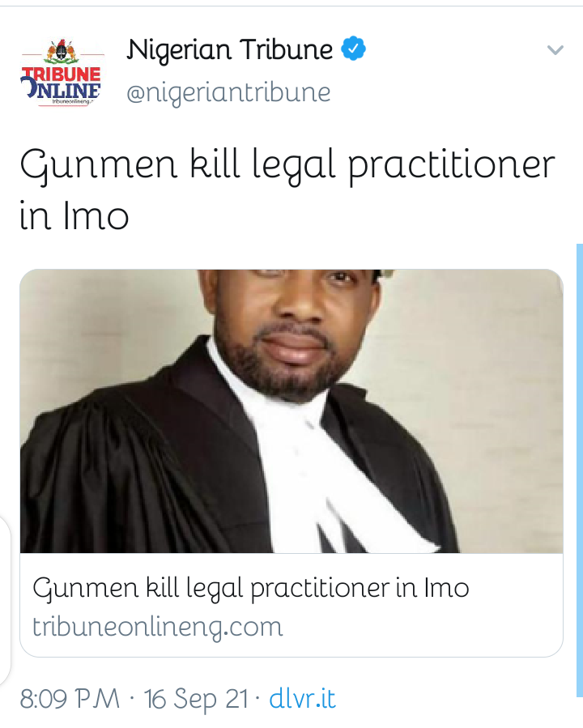Open card title Gunmen kill legal practitioner
The image size is (583, 728).
[x=251, y=589]
